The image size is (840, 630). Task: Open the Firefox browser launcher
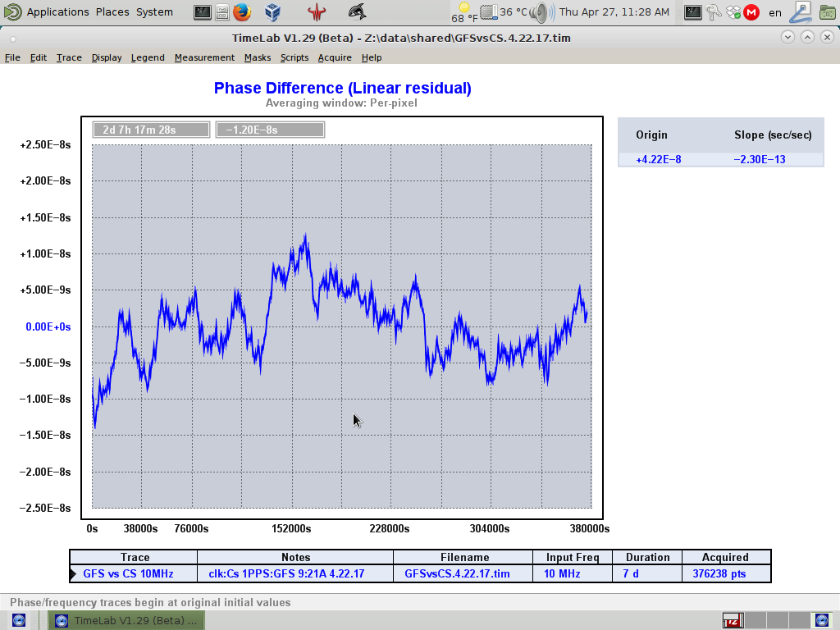(241, 11)
